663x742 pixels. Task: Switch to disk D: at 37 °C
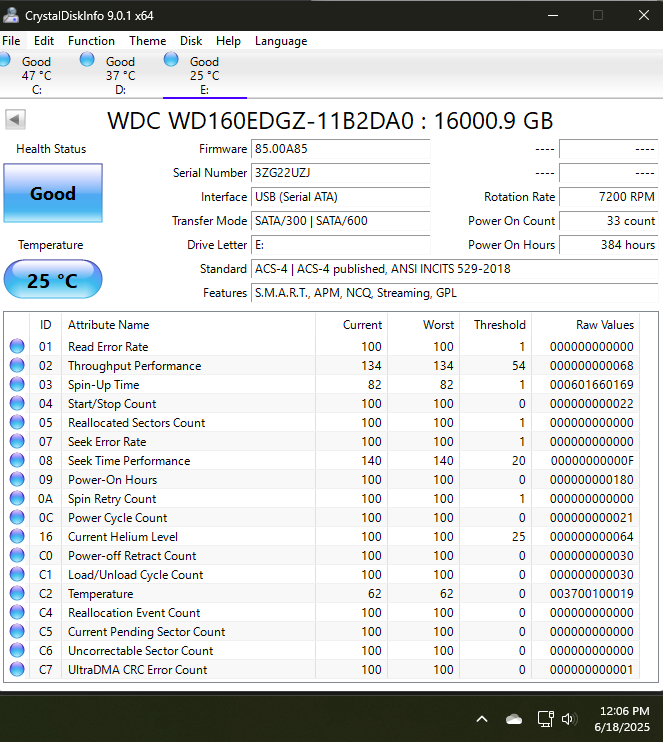coord(120,75)
